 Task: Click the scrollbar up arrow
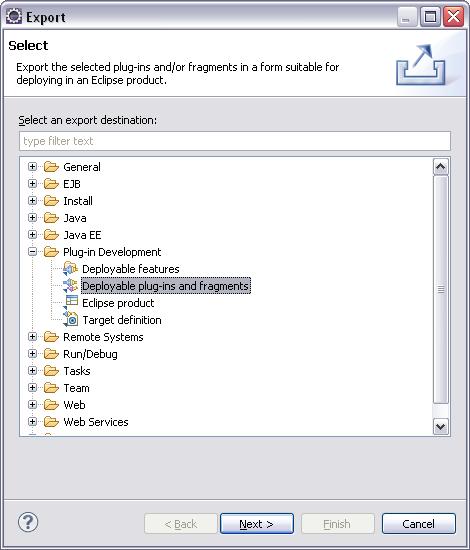(x=441, y=167)
